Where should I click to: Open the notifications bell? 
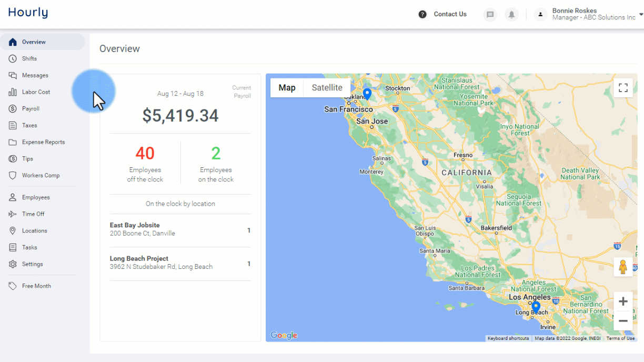click(x=511, y=15)
